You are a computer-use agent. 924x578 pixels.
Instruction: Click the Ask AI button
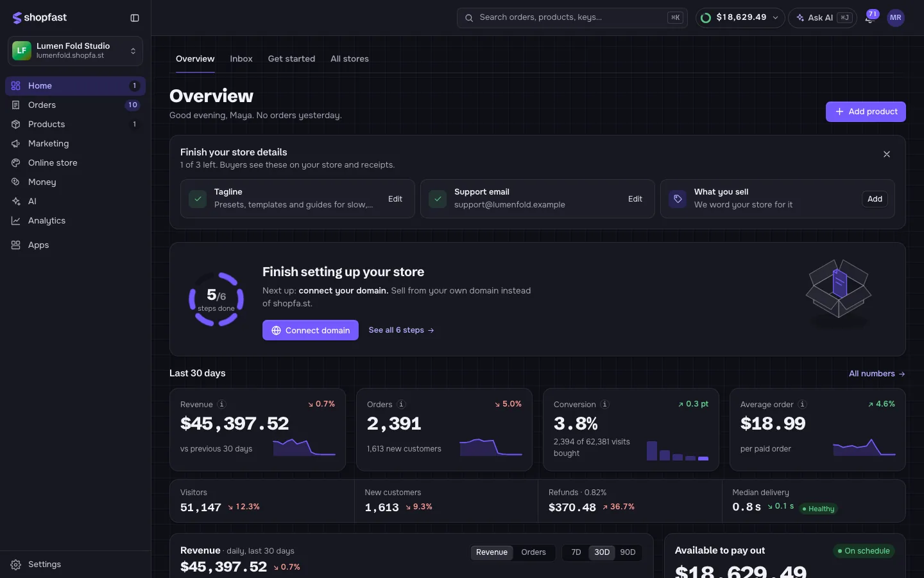coord(823,18)
